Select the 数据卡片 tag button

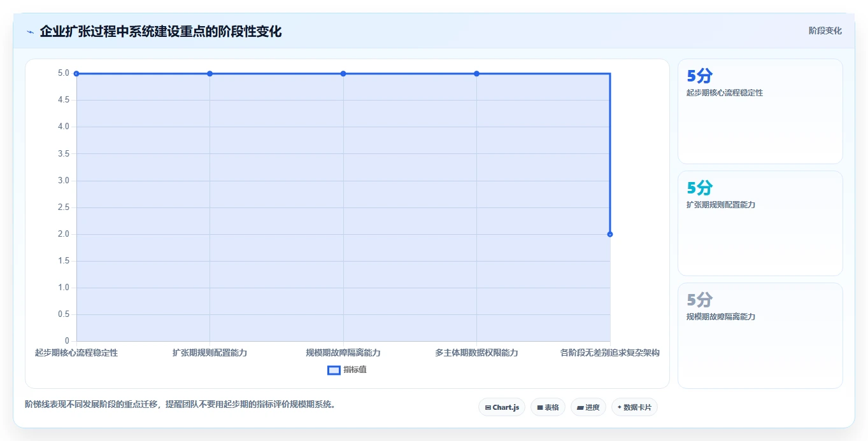click(634, 407)
